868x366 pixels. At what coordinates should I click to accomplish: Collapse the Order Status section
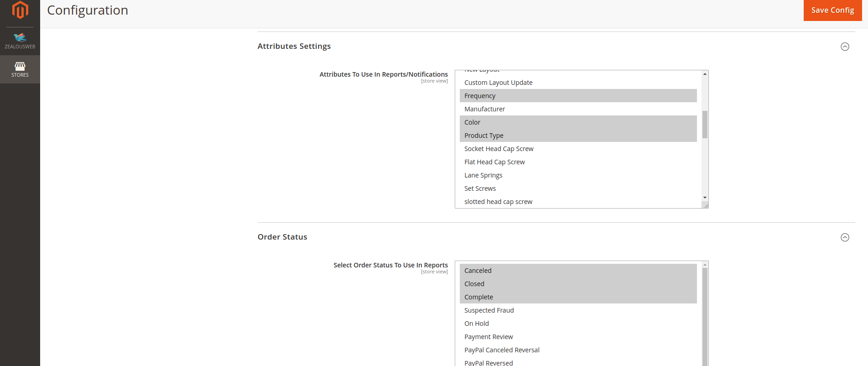[845, 237]
